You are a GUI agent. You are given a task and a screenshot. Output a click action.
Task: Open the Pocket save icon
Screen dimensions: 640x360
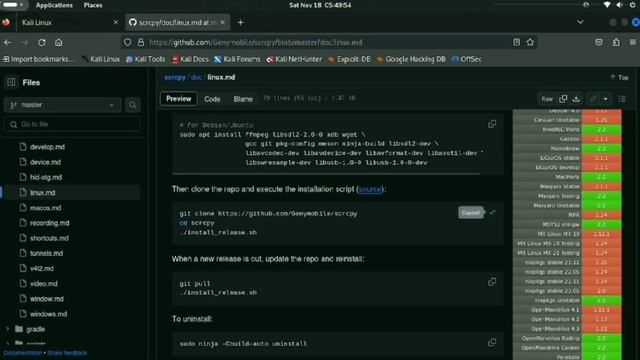pos(599,42)
